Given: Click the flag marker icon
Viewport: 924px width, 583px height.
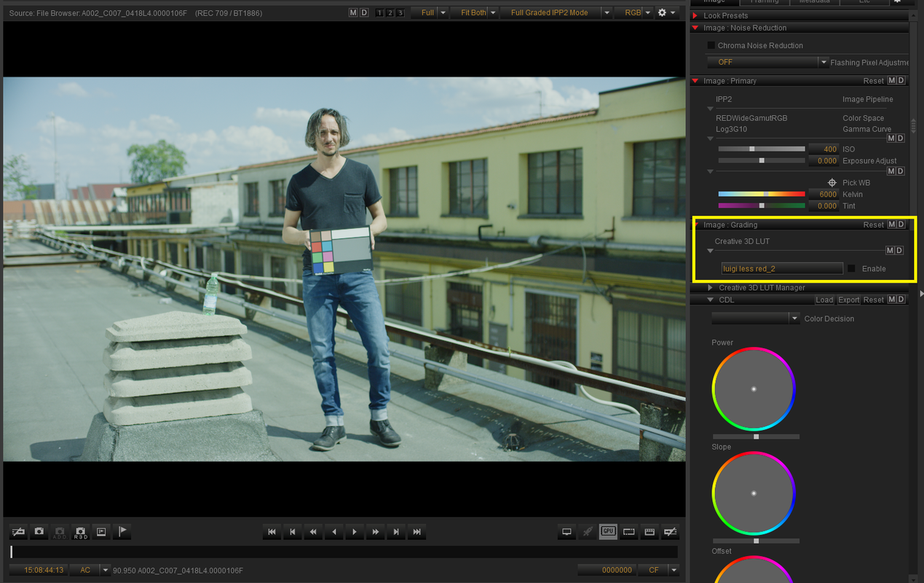Looking at the screenshot, I should (122, 532).
